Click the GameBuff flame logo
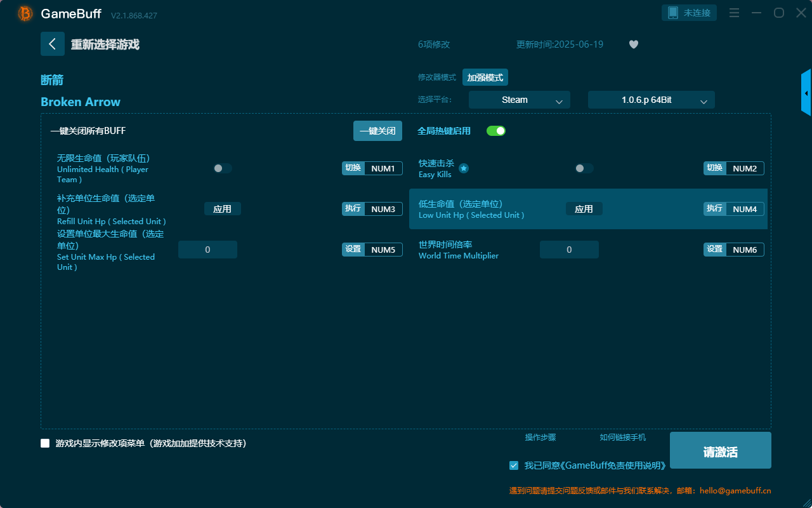The image size is (812, 508). (24, 13)
